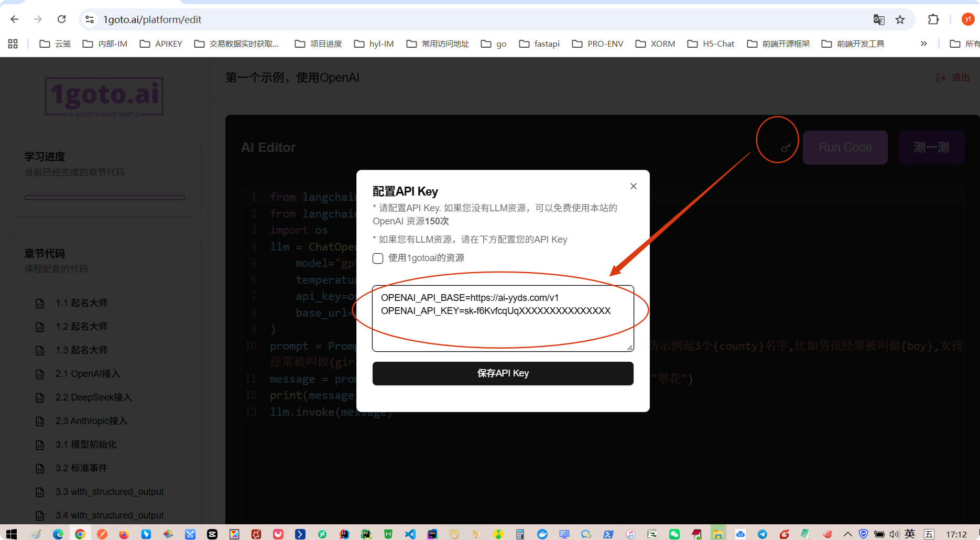Open the XORM bookmark folder
This screenshot has width=980, height=540.
pyautogui.click(x=655, y=44)
